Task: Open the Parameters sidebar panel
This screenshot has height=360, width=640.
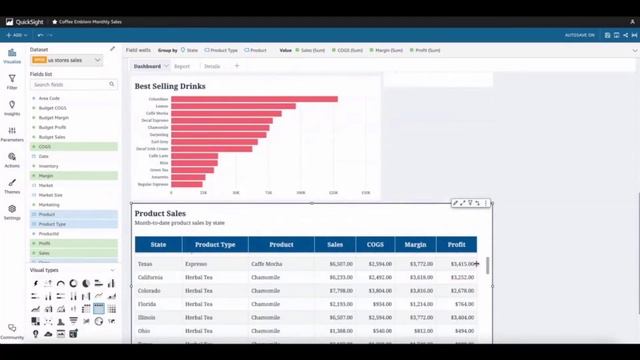Action: [12, 134]
